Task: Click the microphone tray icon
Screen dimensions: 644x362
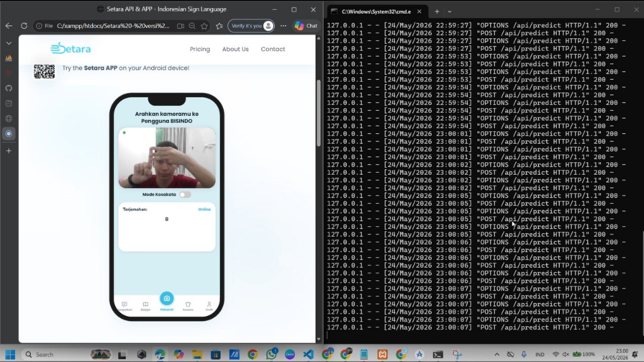Action: pyautogui.click(x=524, y=354)
